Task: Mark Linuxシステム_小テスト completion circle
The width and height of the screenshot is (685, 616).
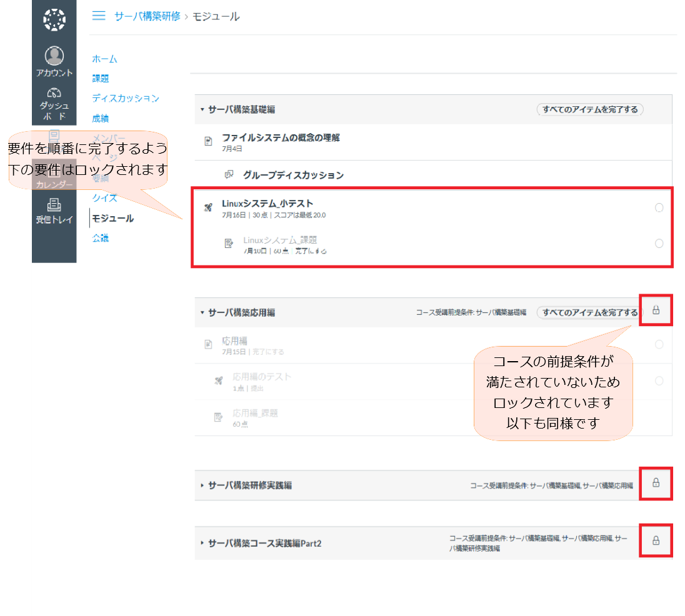Action: (659, 208)
